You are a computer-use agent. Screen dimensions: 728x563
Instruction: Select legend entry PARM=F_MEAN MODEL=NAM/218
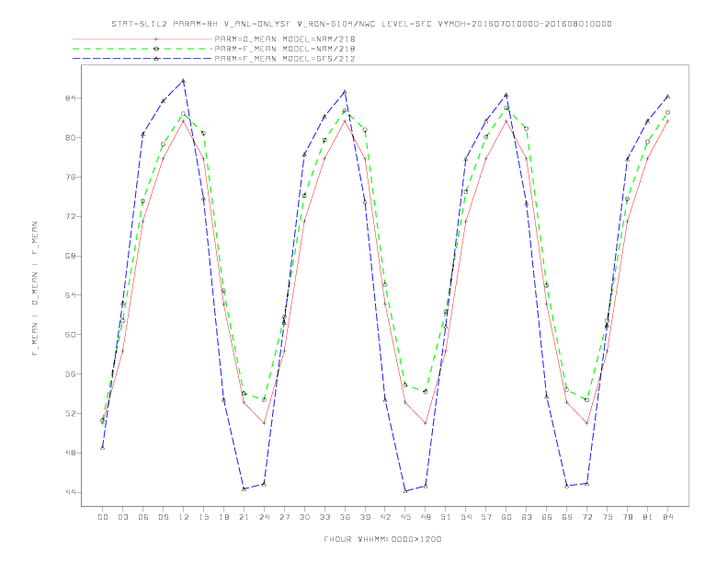click(285, 49)
